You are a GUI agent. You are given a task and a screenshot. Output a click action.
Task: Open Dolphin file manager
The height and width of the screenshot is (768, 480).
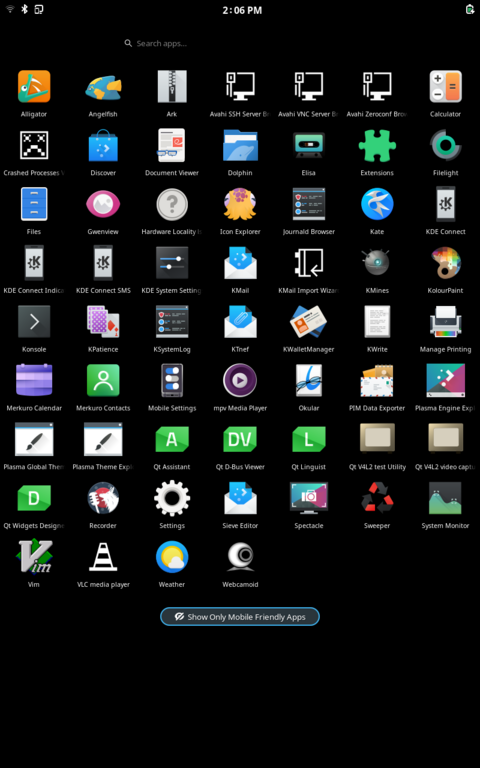[x=240, y=145]
